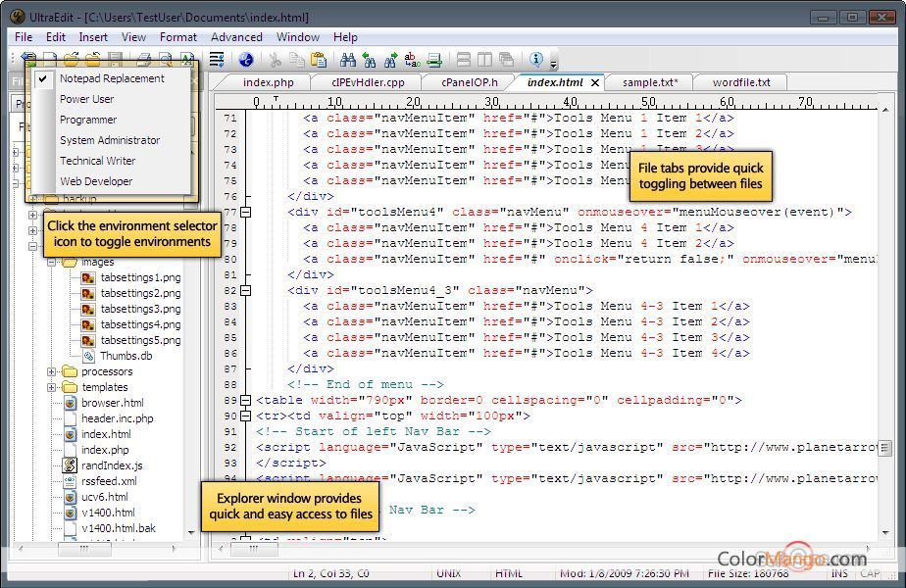The image size is (906, 588).
Task: Open the Advanced menu
Action: (x=236, y=37)
